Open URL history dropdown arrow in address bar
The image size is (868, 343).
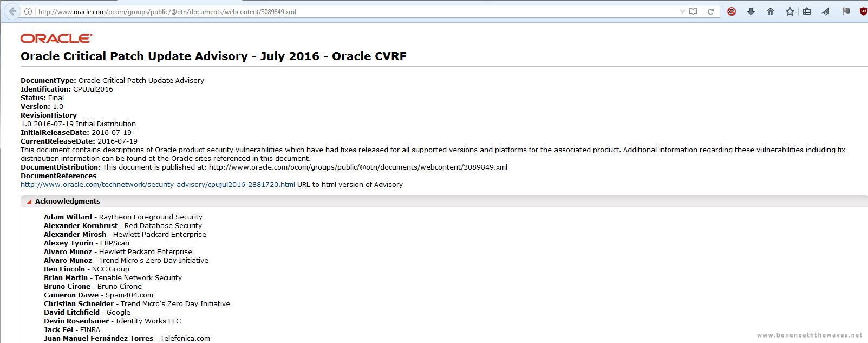[x=682, y=11]
